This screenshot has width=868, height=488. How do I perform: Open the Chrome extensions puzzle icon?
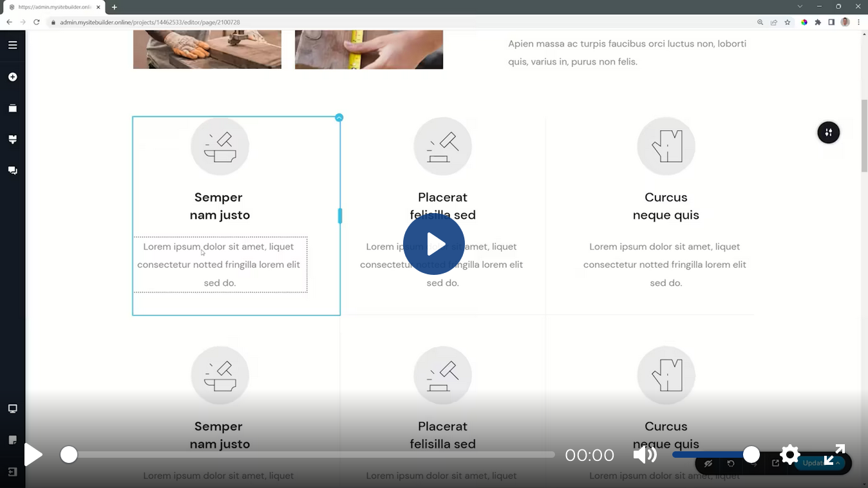click(x=818, y=22)
